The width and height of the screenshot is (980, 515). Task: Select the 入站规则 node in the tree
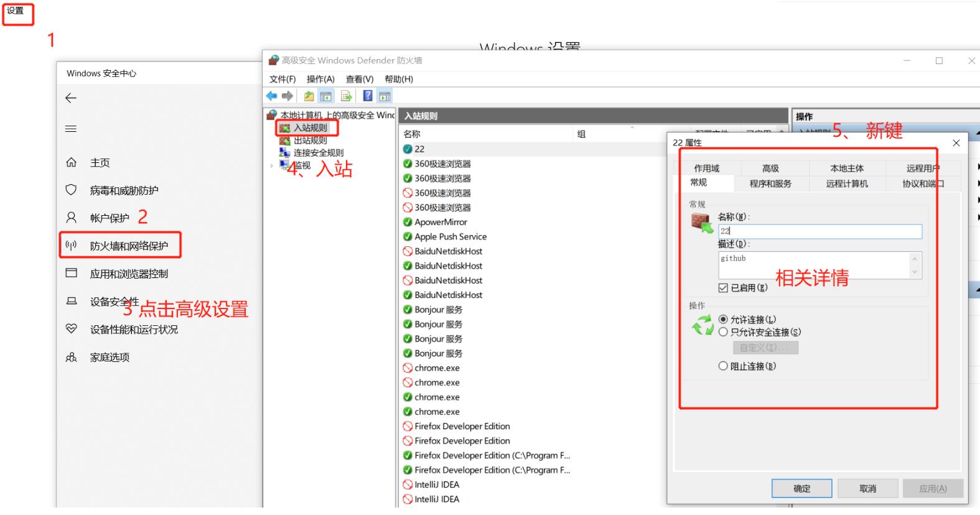click(x=310, y=128)
